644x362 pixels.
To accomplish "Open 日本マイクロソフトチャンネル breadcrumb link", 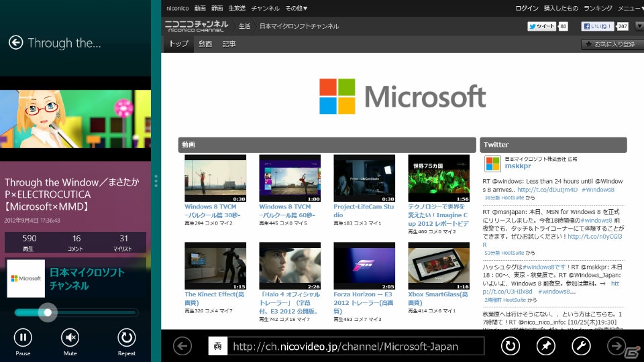I will [x=299, y=26].
